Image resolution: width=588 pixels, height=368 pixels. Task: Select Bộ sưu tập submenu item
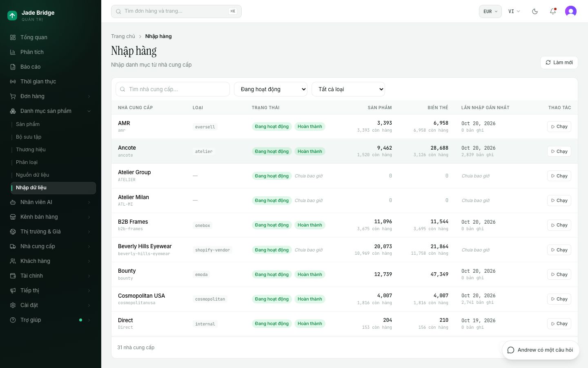(x=53, y=137)
